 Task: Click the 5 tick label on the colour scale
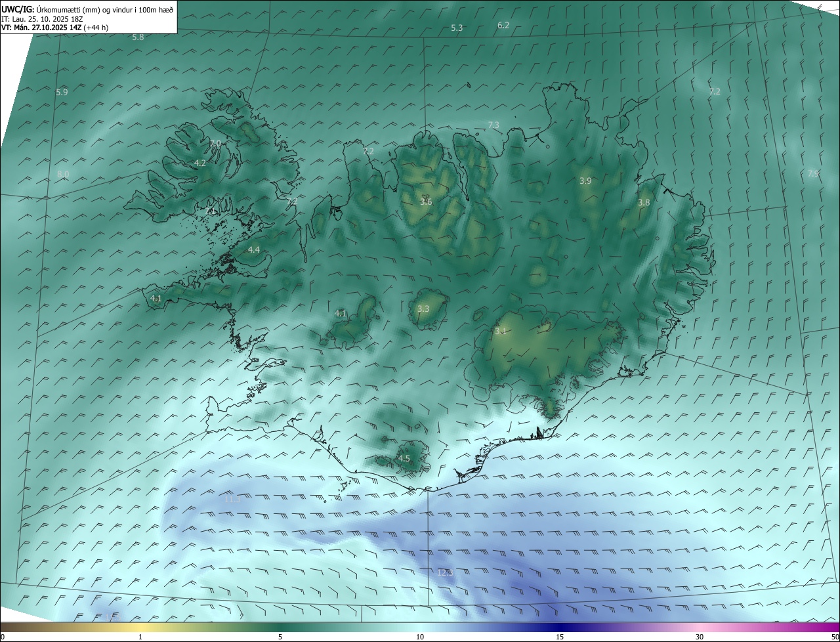(280, 637)
